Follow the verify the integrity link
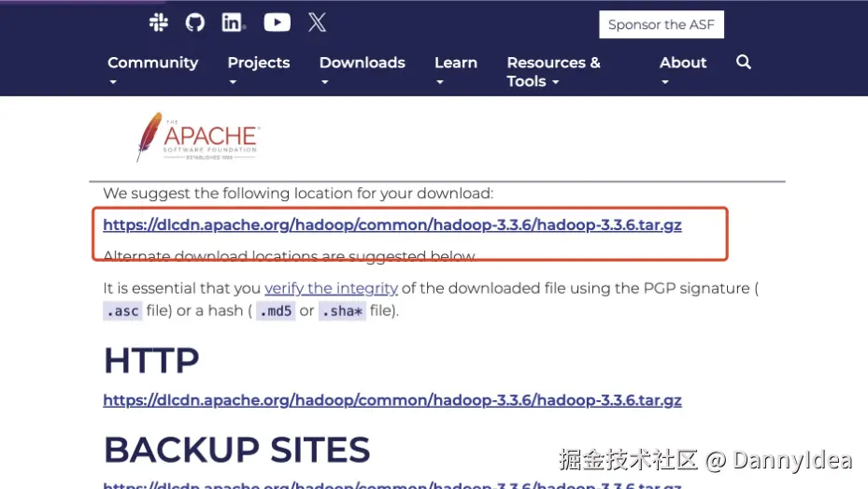This screenshot has height=489, width=868. click(x=331, y=288)
